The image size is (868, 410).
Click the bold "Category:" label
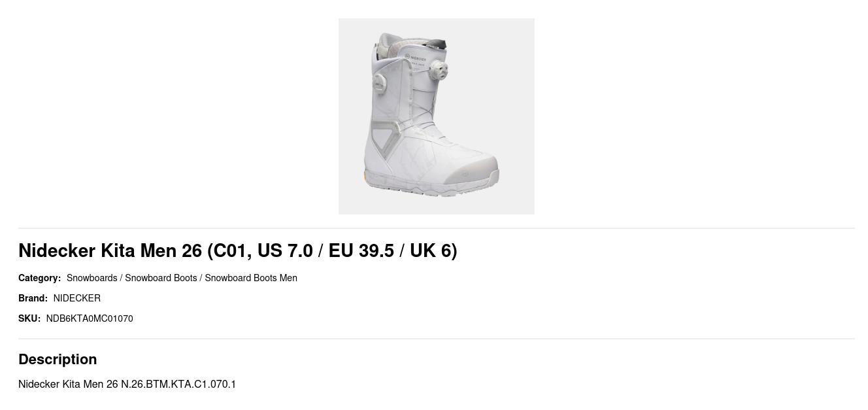click(x=39, y=278)
